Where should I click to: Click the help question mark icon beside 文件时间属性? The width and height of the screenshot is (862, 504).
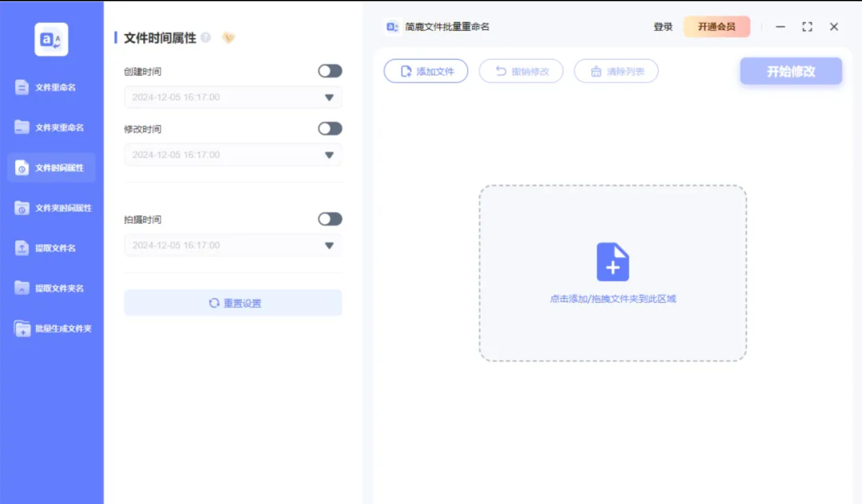[x=206, y=38]
